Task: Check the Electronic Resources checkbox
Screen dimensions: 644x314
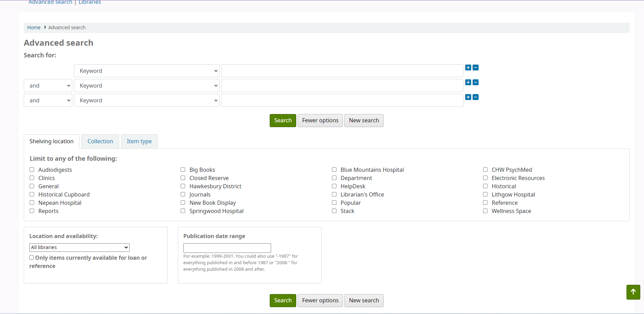Action: point(485,178)
